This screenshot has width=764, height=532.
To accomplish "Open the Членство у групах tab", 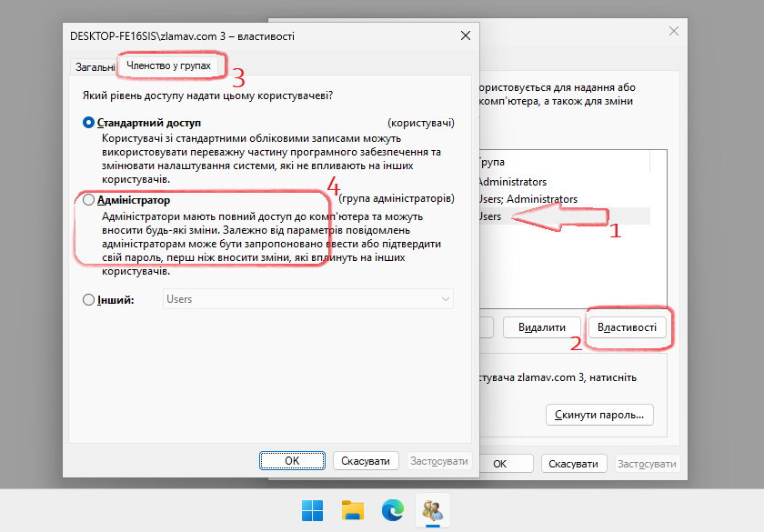I will pyautogui.click(x=168, y=66).
